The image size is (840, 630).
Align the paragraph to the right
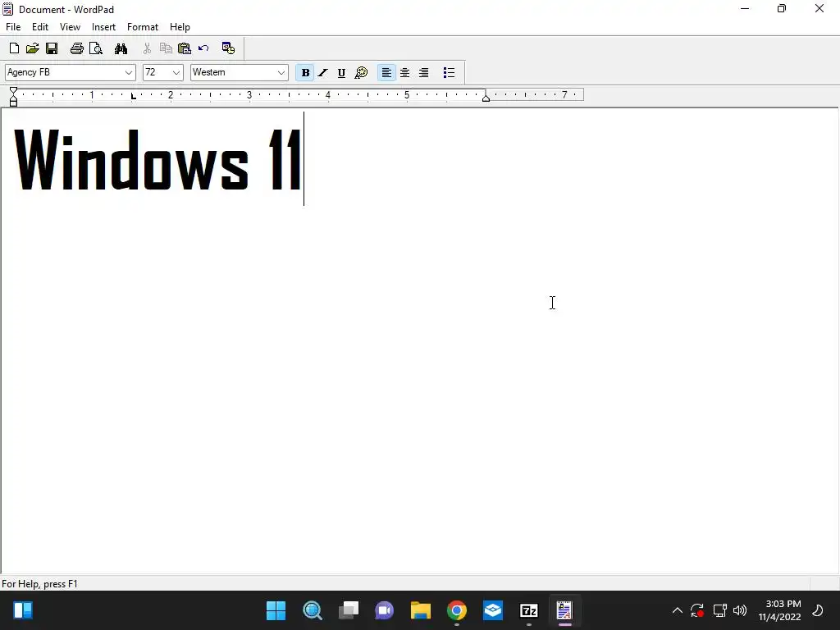click(424, 73)
